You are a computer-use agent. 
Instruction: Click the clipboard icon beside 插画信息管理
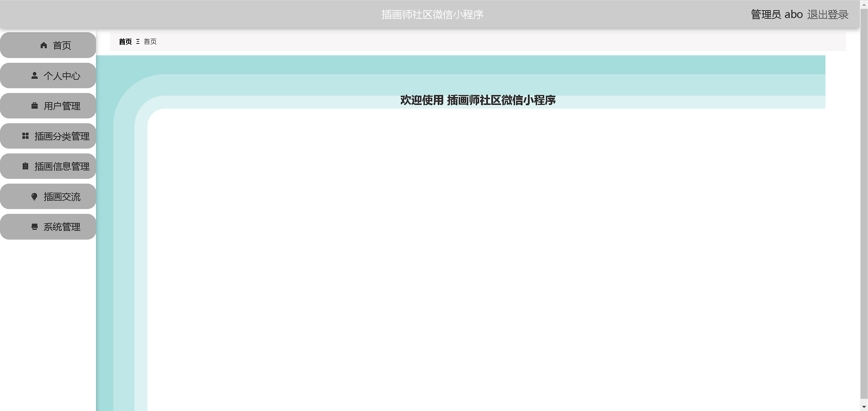25,166
